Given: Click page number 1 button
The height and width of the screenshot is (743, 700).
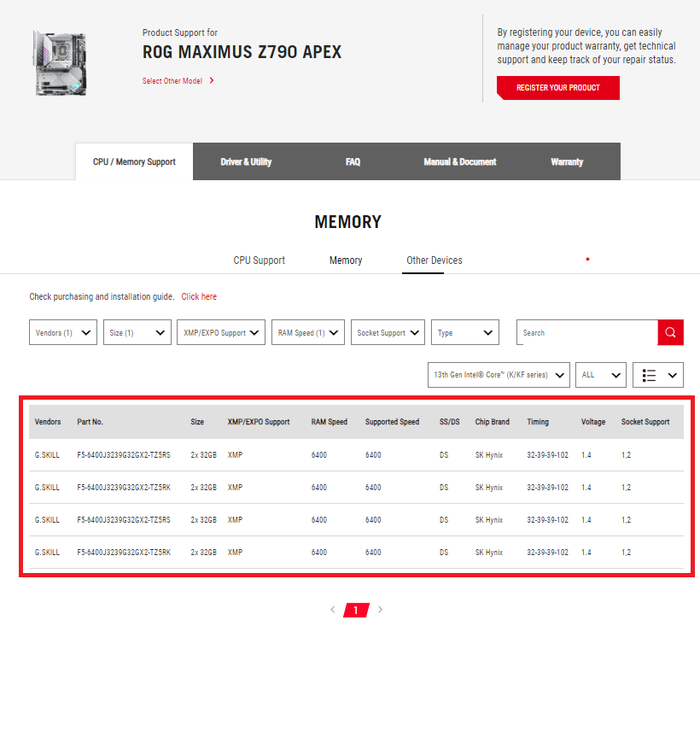Looking at the screenshot, I should 356,610.
